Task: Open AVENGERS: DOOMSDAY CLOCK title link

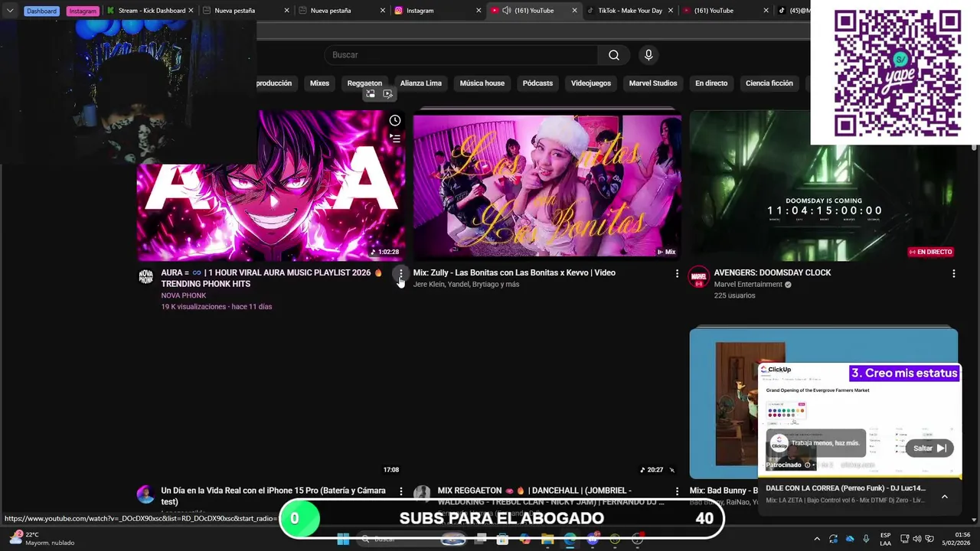Action: (x=773, y=272)
